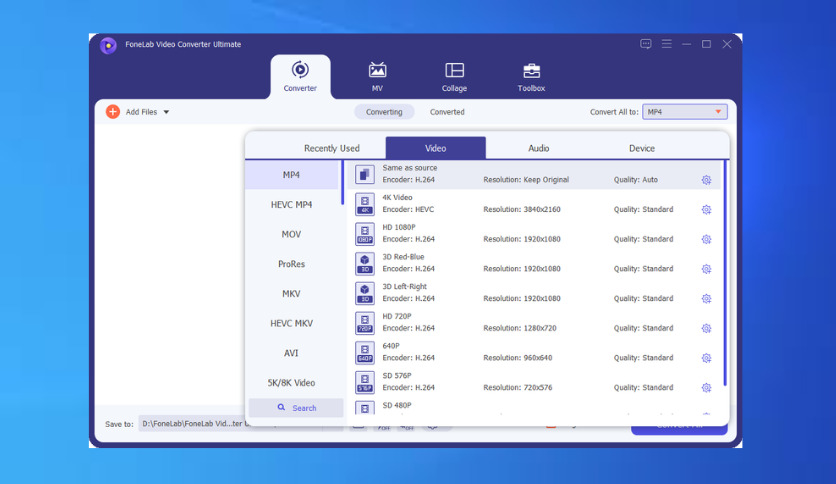
Task: Switch to the Collage tab
Action: (x=454, y=77)
